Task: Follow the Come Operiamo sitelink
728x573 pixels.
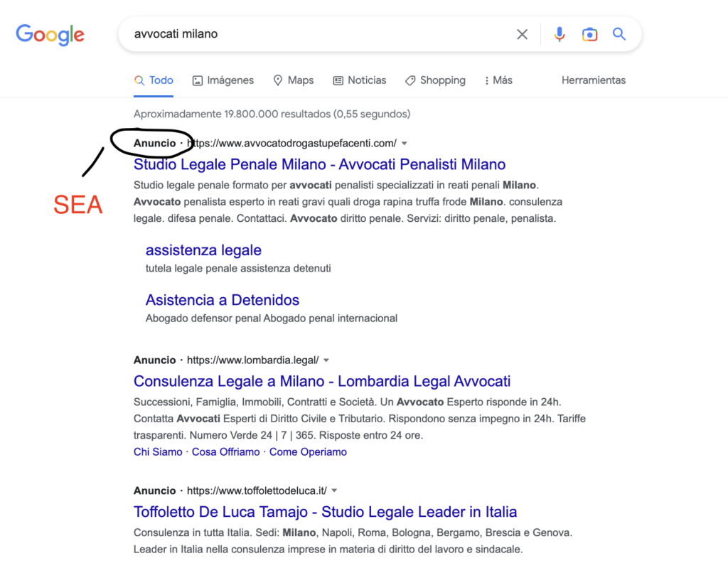Action: (x=308, y=452)
